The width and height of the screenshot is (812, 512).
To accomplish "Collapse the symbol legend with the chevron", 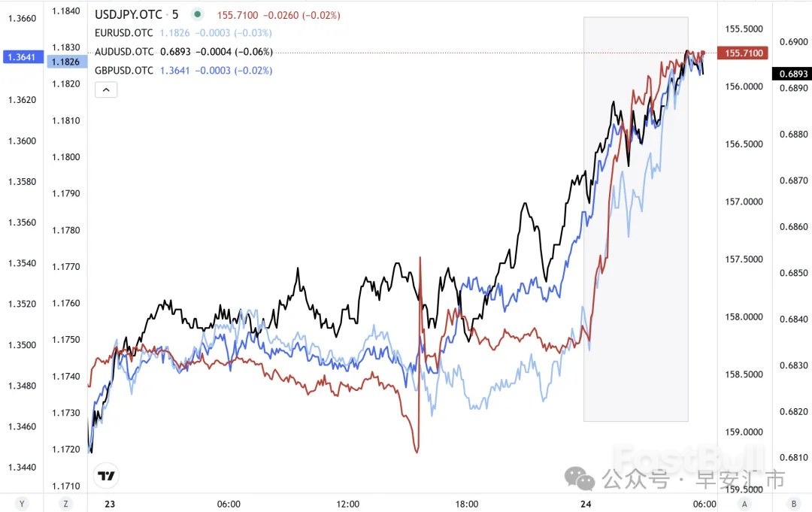I will tap(106, 89).
